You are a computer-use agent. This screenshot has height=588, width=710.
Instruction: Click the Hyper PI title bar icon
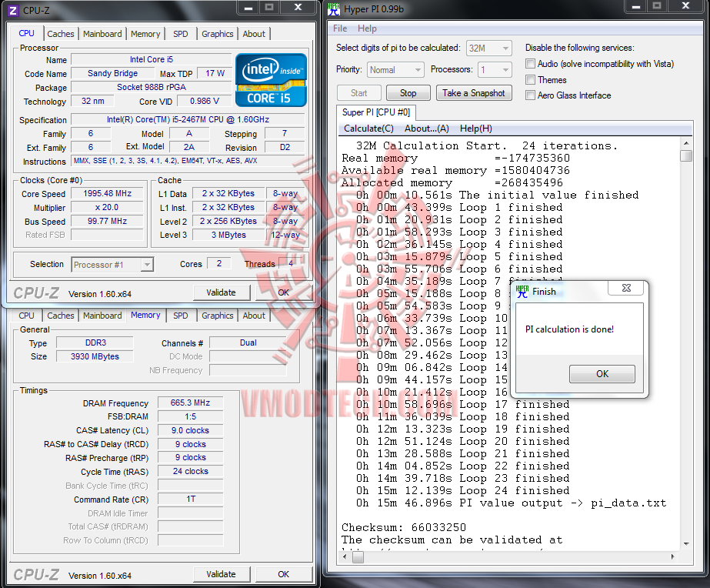334,9
